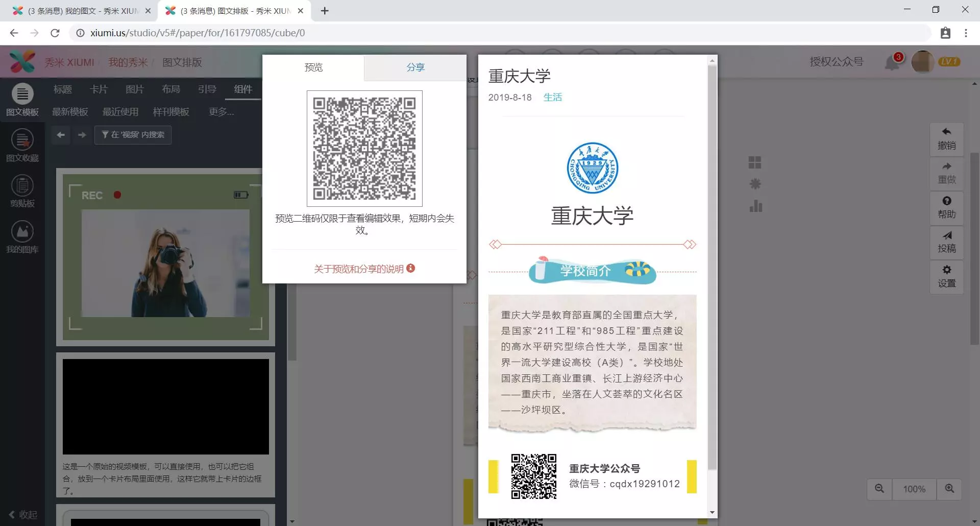View site information icon in address bar
The image size is (980, 526).
(x=80, y=33)
